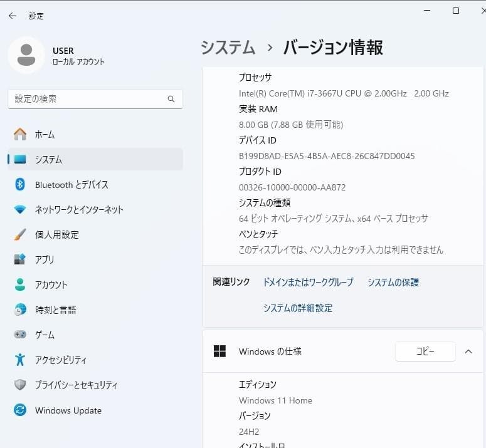Viewport: 486px width, 448px height.
Task: Click the Windows Update sync icon
Action: pyautogui.click(x=20, y=410)
